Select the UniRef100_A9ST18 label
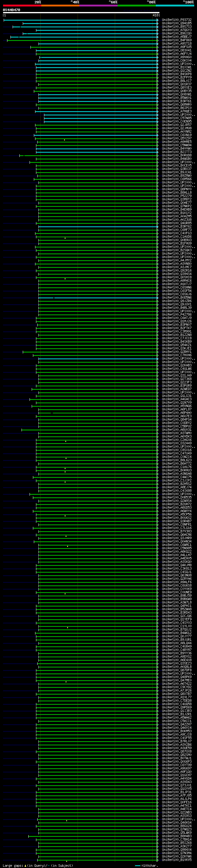197x868 pixels. coord(177,43)
